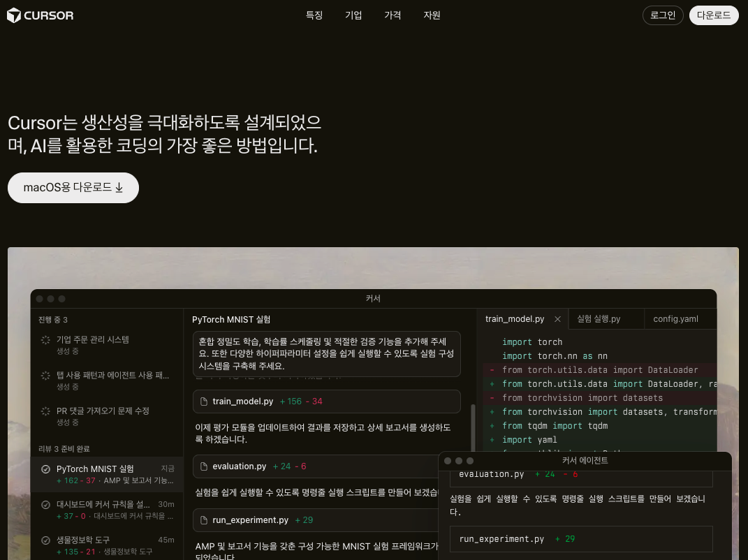Open the PyTorch MNIST 실험 review item
Image resolution: width=748 pixels, height=560 pixels.
107,474
